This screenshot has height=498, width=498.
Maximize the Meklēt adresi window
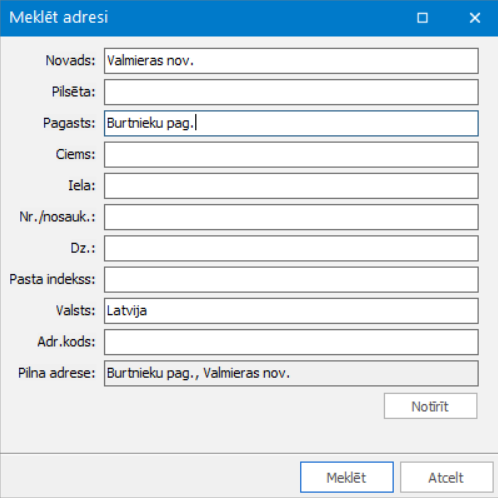coord(422,18)
